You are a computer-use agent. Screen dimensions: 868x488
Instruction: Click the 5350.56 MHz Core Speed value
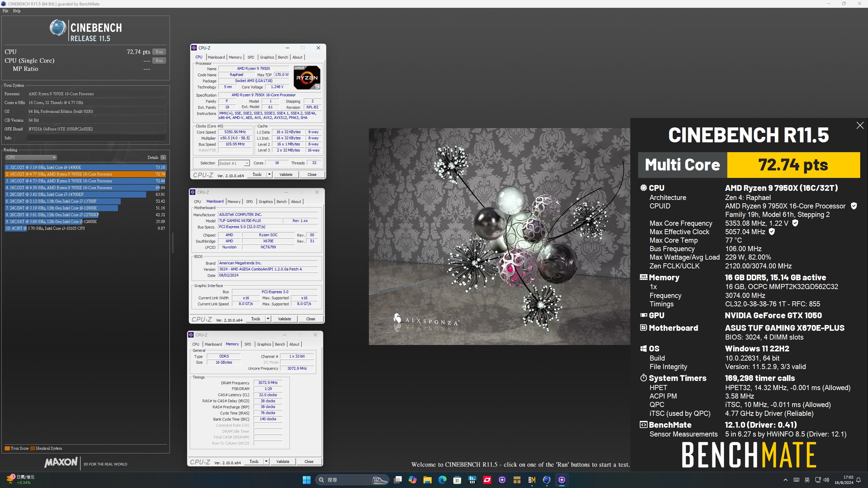(235, 132)
